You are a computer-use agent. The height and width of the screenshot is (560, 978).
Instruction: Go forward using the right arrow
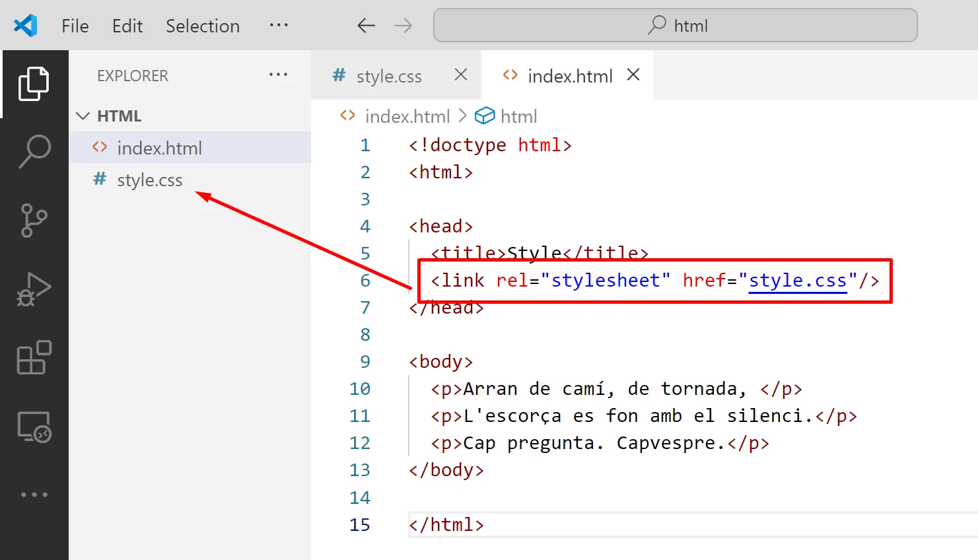[403, 26]
